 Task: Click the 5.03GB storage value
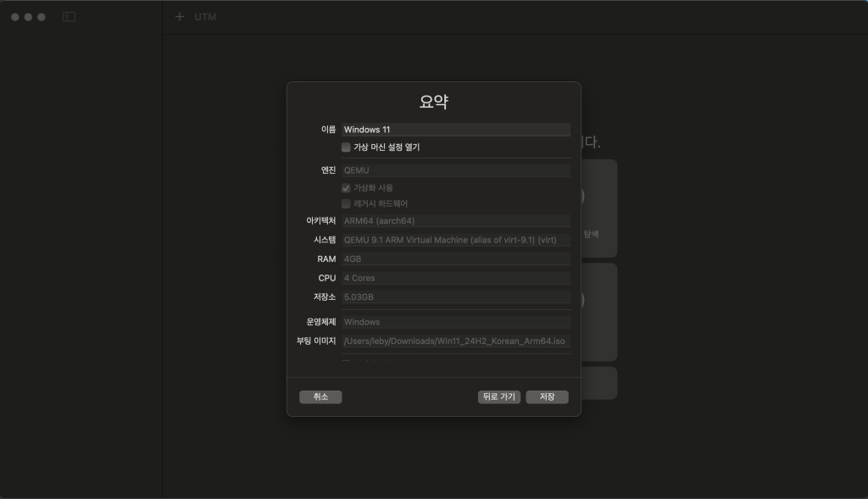tap(456, 297)
